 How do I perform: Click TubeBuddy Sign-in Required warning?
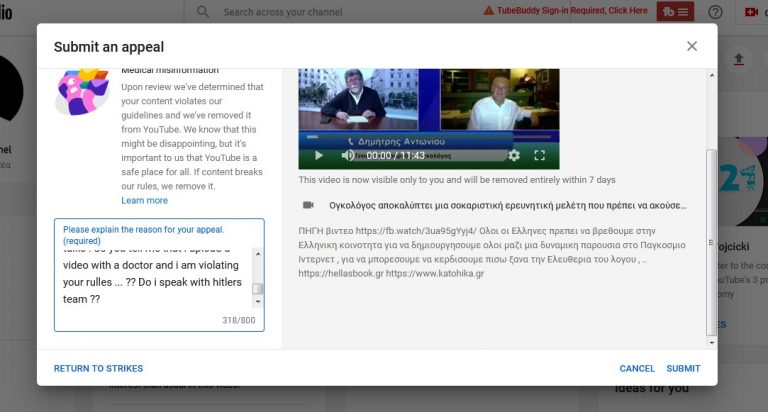(x=565, y=10)
